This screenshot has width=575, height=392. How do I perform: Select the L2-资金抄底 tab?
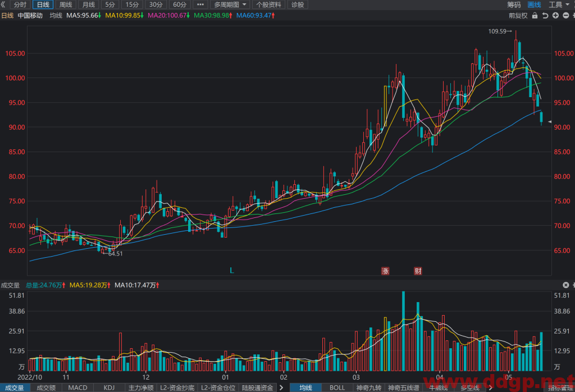pyautogui.click(x=177, y=388)
